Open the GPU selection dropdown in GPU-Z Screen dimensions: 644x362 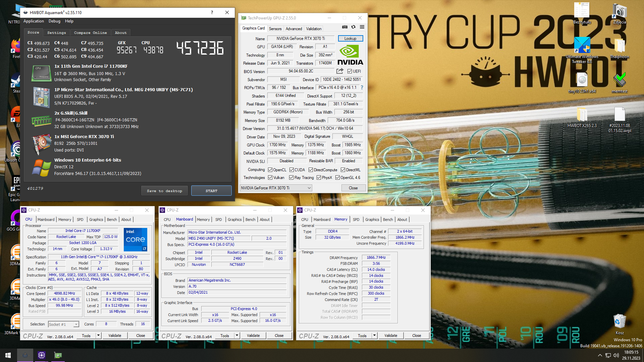point(276,188)
